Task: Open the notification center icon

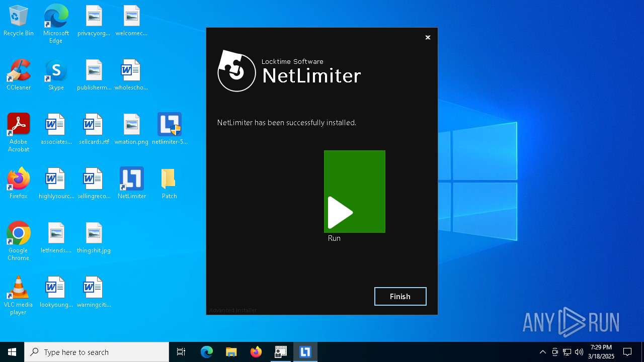Action: (x=627, y=352)
